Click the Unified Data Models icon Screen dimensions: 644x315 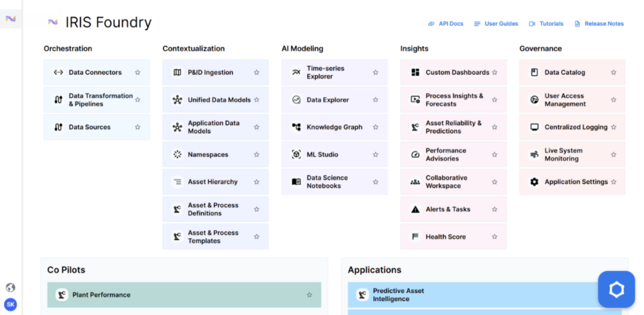pos(177,100)
